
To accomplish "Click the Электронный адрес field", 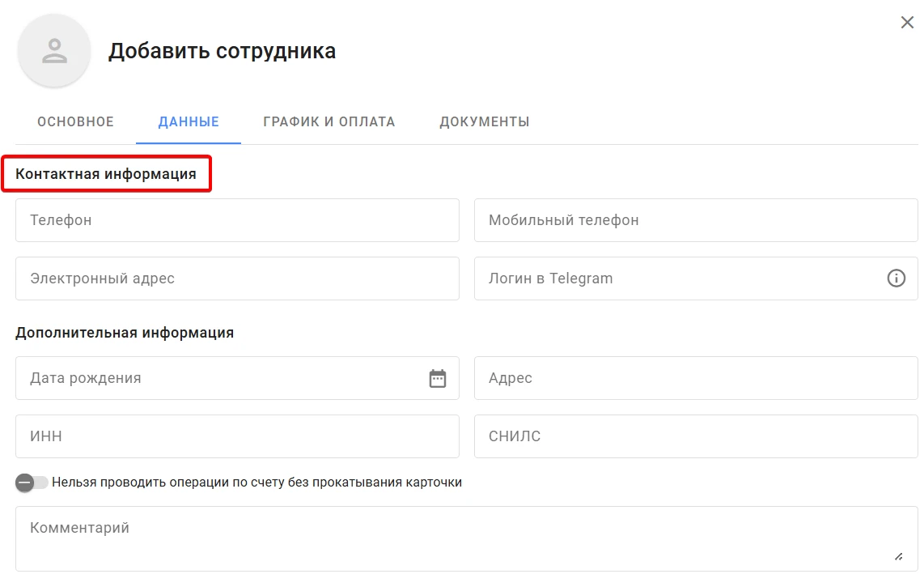I will click(x=237, y=278).
